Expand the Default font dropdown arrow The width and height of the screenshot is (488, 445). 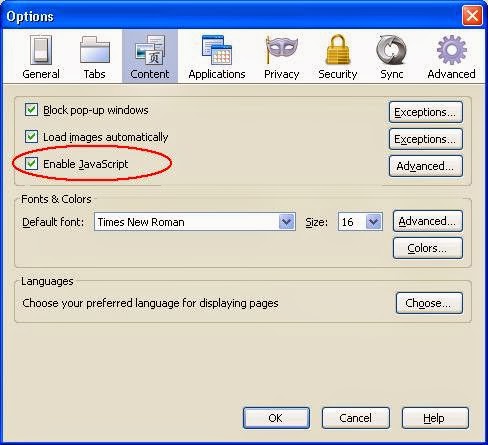[x=287, y=222]
